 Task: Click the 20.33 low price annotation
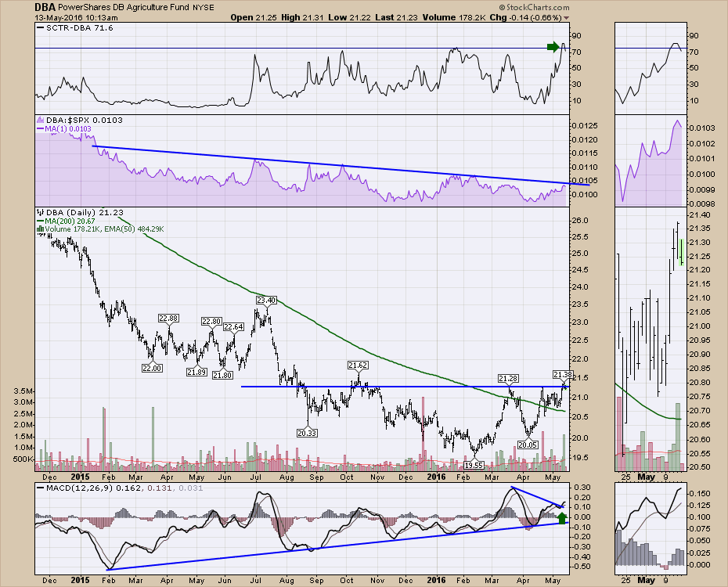tap(307, 433)
